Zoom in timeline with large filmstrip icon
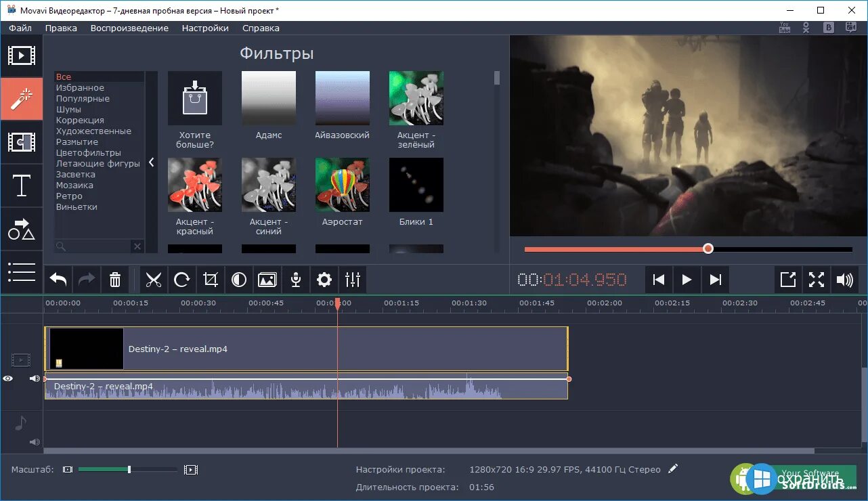Screen dimensions: 868x501 tap(191, 469)
